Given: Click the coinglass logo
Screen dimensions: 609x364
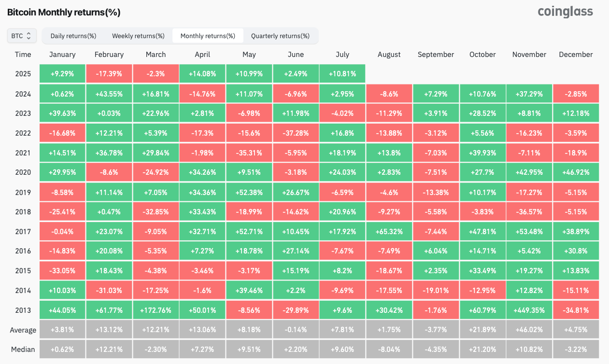Looking at the screenshot, I should pyautogui.click(x=565, y=12).
